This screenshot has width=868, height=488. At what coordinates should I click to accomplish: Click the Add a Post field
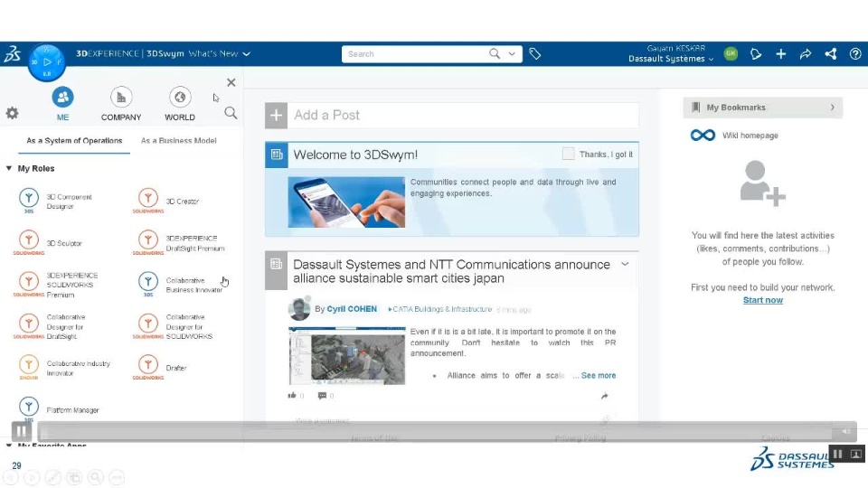[463, 115]
